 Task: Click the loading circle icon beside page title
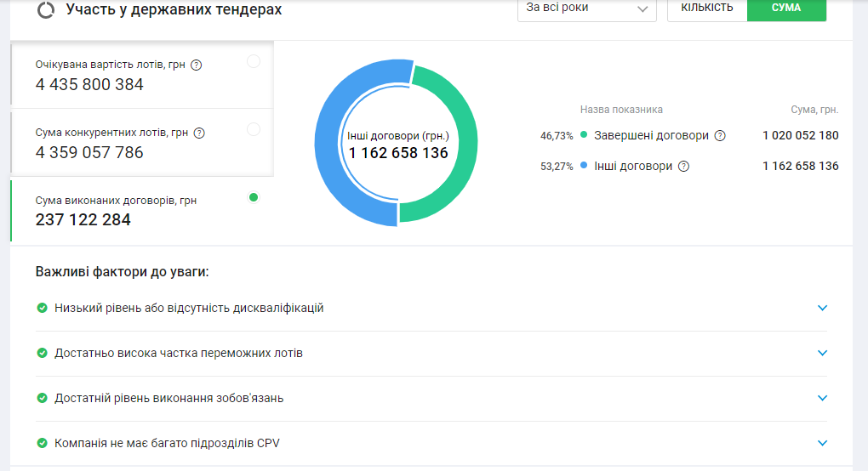point(46,9)
